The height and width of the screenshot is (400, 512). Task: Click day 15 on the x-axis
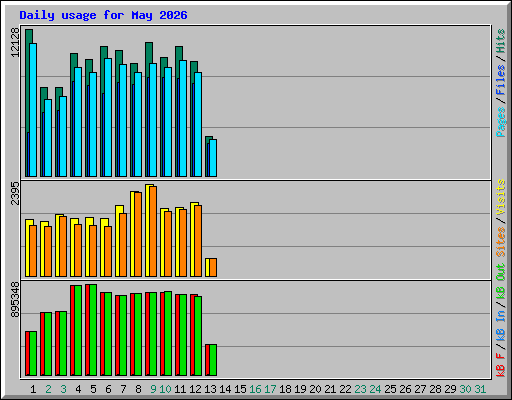pos(240,389)
